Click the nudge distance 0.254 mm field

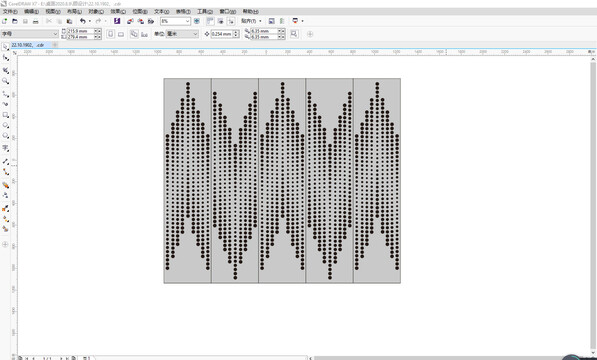(221, 34)
